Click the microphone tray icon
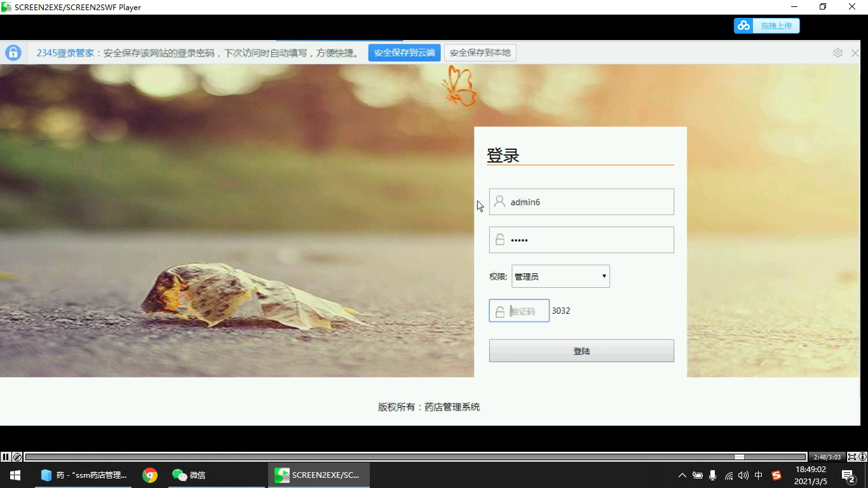868x488 pixels. tap(713, 475)
